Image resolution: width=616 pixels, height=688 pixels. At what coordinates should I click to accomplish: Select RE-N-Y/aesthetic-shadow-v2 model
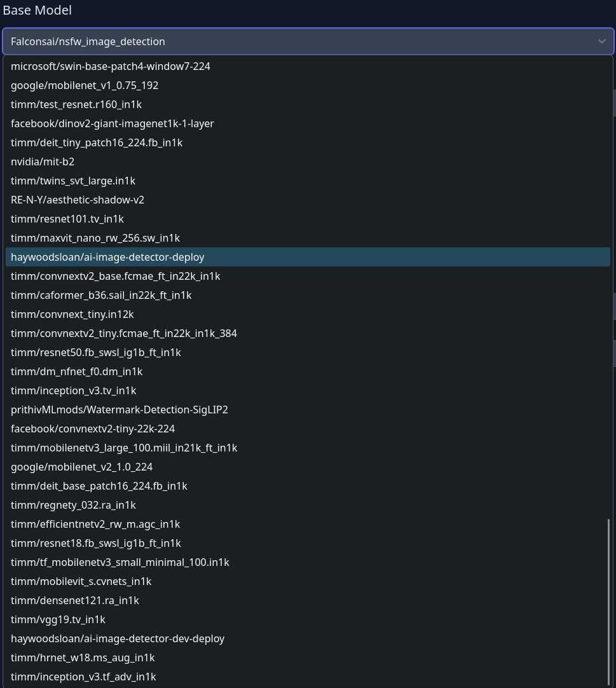[x=308, y=200]
